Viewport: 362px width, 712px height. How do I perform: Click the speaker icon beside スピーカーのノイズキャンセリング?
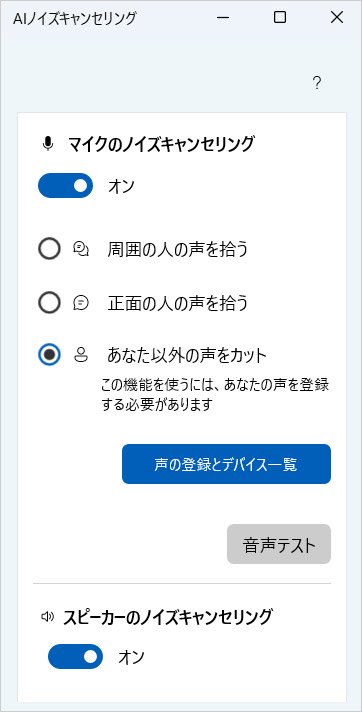47,617
